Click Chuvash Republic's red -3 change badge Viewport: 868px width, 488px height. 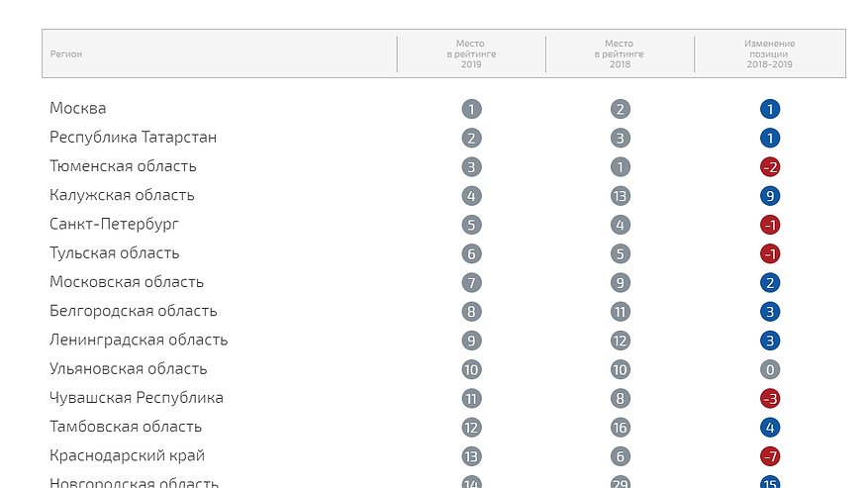[x=770, y=398]
